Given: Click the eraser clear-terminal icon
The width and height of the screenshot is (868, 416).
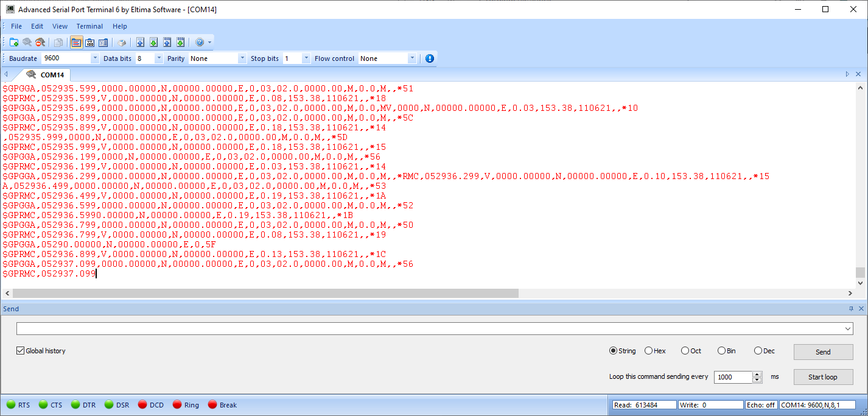Looking at the screenshot, I should click(x=122, y=42).
